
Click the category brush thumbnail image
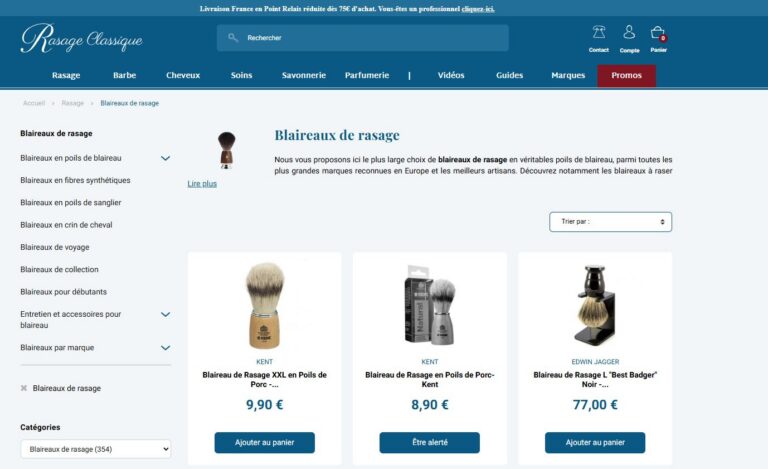(x=226, y=150)
